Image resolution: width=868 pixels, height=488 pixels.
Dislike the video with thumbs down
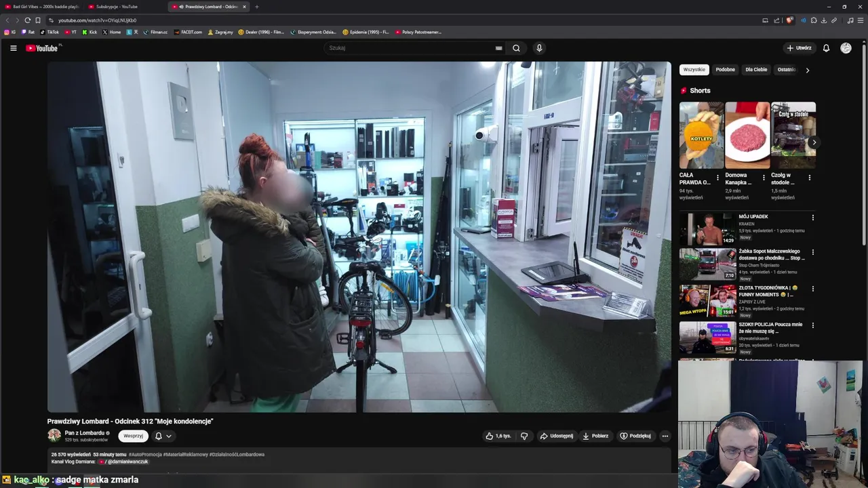point(524,436)
